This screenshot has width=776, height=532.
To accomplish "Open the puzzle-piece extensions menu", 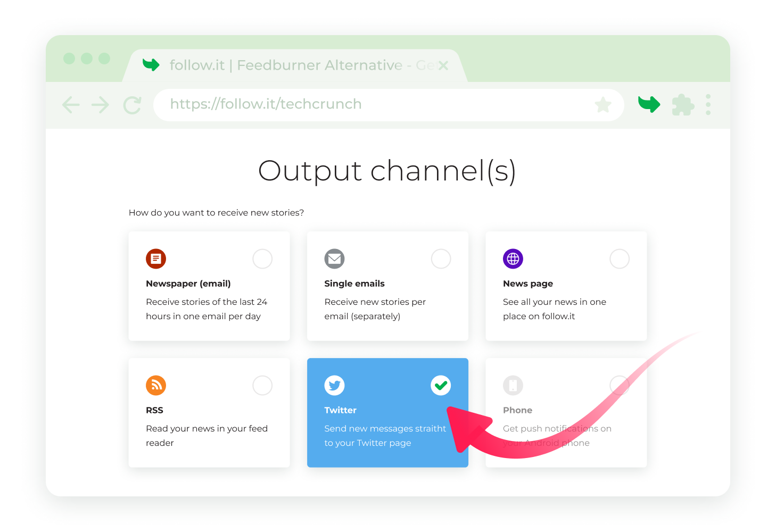I will [x=683, y=105].
